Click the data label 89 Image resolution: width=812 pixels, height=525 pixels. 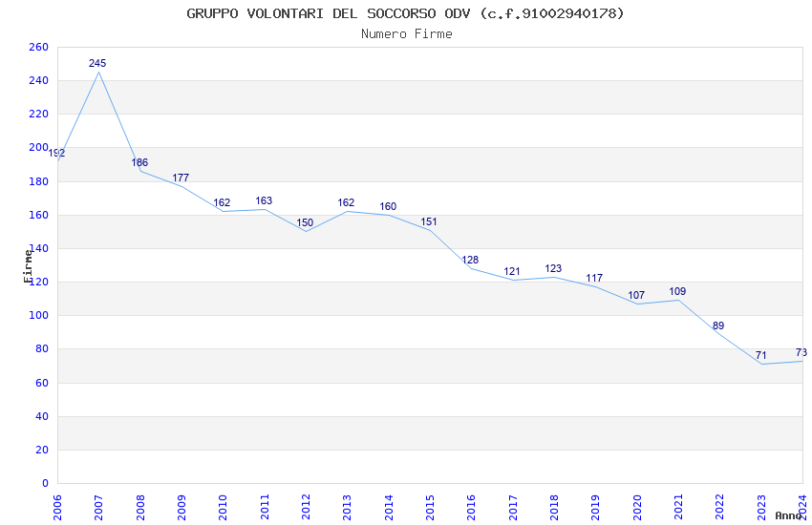[x=718, y=325]
